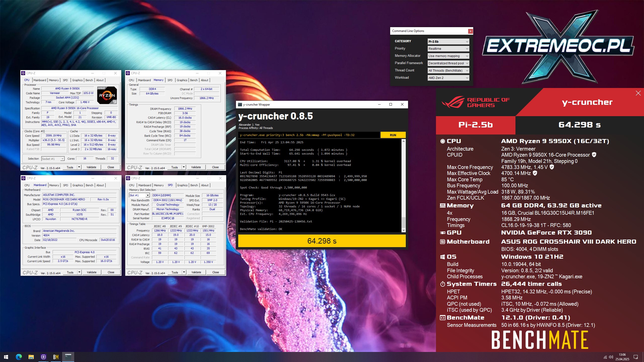Maximize the y-cruncher Wrapper window

click(x=391, y=104)
